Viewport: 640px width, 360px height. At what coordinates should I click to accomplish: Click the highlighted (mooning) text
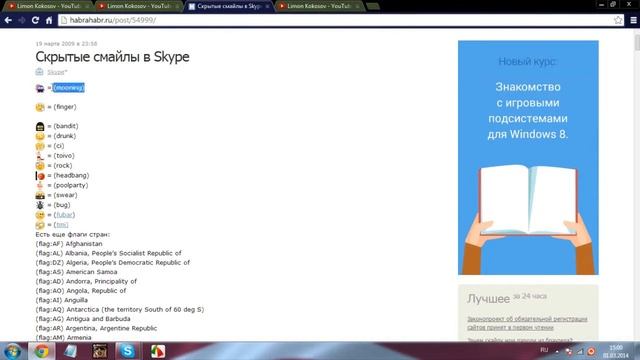click(x=68, y=88)
